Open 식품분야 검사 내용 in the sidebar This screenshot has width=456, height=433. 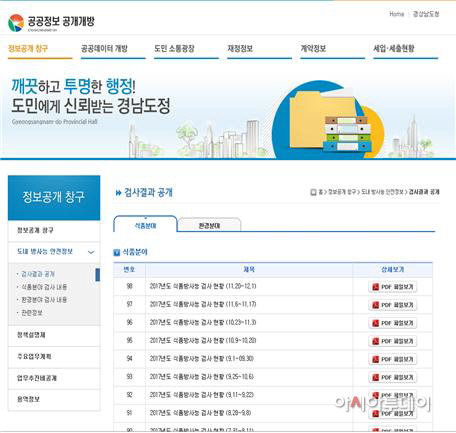click(44, 287)
